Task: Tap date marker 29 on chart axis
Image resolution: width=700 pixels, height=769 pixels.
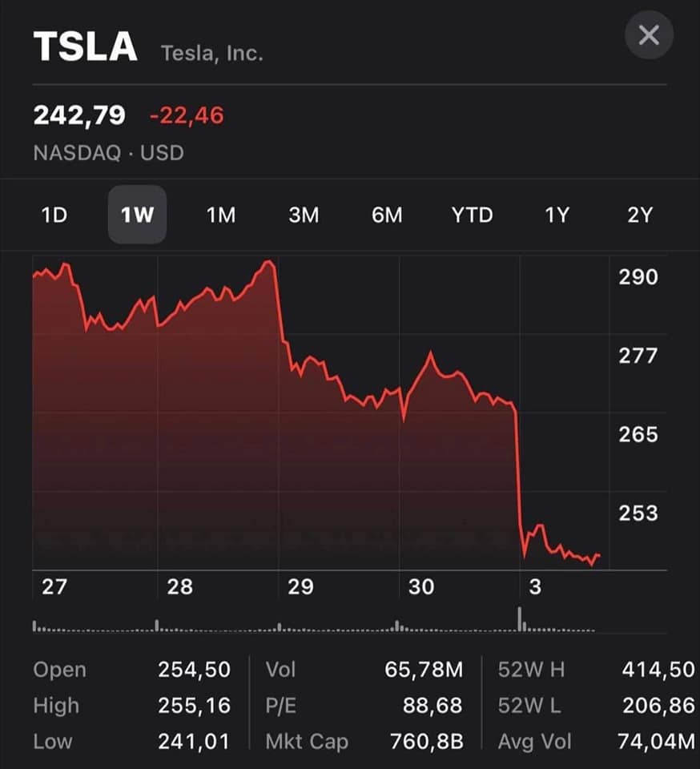Action: click(300, 586)
